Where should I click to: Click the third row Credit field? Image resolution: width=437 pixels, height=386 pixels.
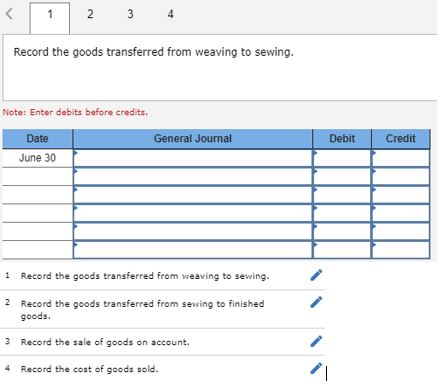(401, 195)
